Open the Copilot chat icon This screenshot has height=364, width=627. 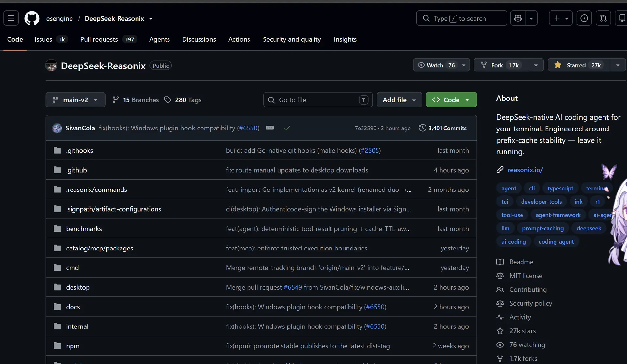(x=518, y=18)
